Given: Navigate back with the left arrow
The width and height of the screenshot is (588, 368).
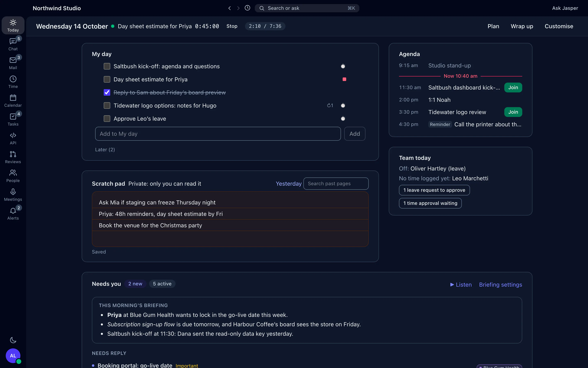Looking at the screenshot, I should click(x=229, y=8).
